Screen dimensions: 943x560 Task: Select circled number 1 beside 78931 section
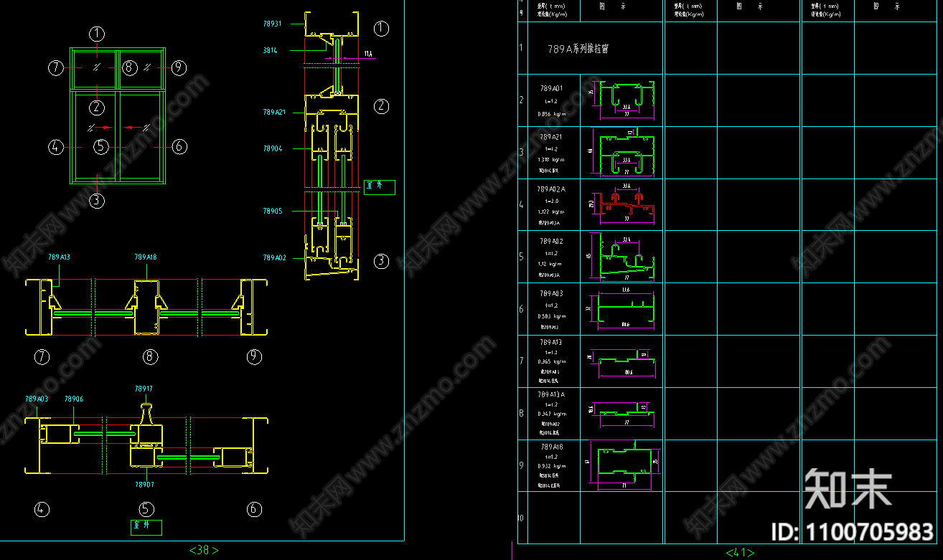381,29
